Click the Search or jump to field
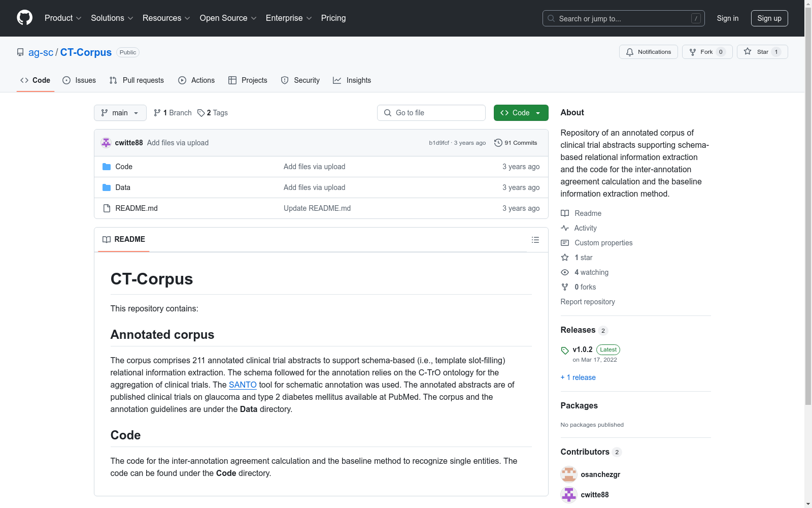The height and width of the screenshot is (508, 812). pos(624,18)
